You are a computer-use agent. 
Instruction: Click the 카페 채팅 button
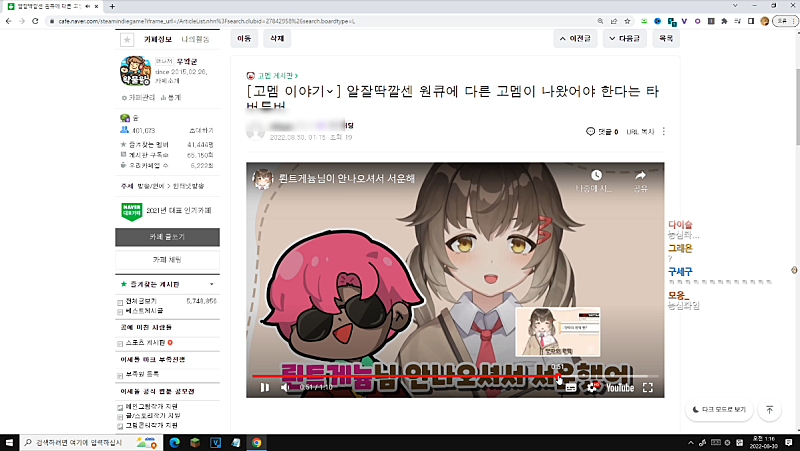coord(167,260)
